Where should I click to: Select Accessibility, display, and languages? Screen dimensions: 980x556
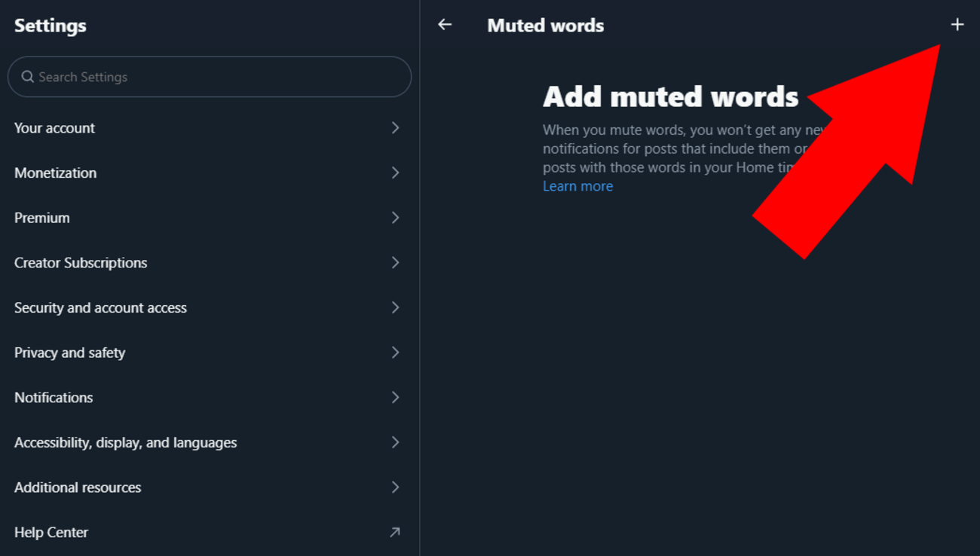pos(126,443)
